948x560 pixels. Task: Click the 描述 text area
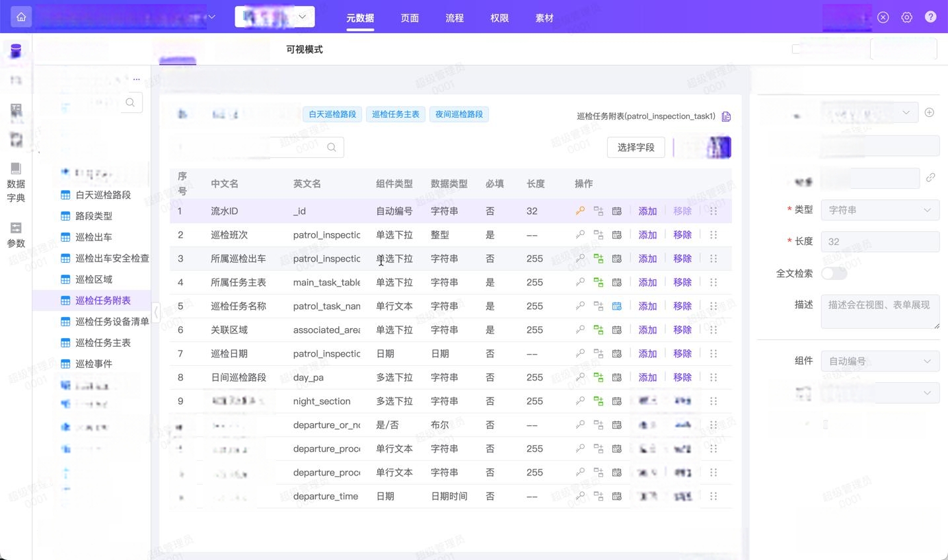tap(880, 312)
